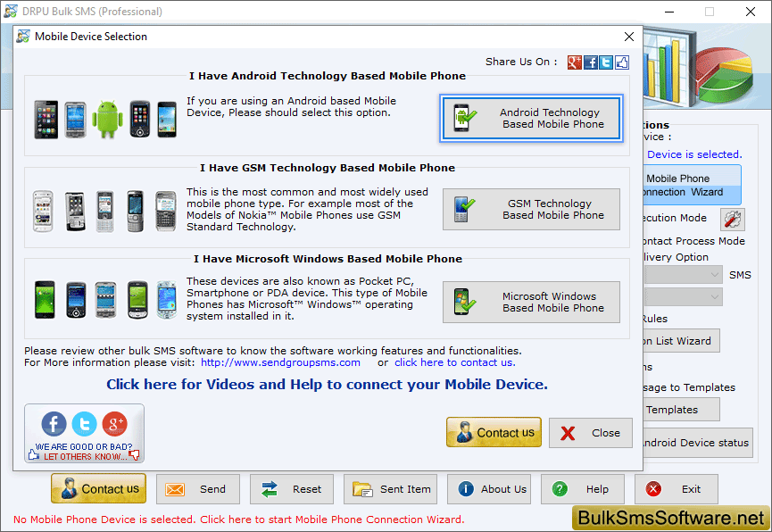Click large Twitter circle icon in feedback box
The image size is (772, 532).
[84, 424]
